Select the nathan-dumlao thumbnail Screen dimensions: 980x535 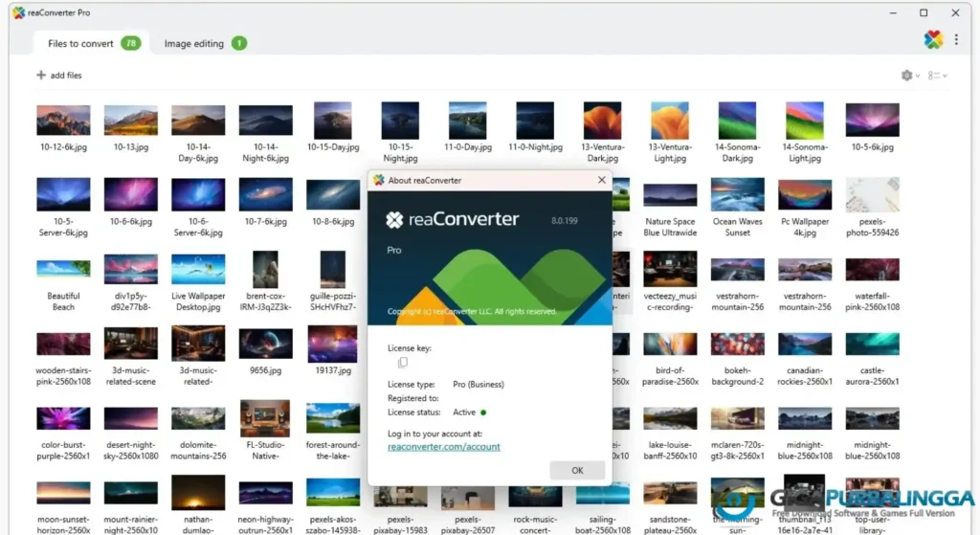pyautogui.click(x=198, y=493)
